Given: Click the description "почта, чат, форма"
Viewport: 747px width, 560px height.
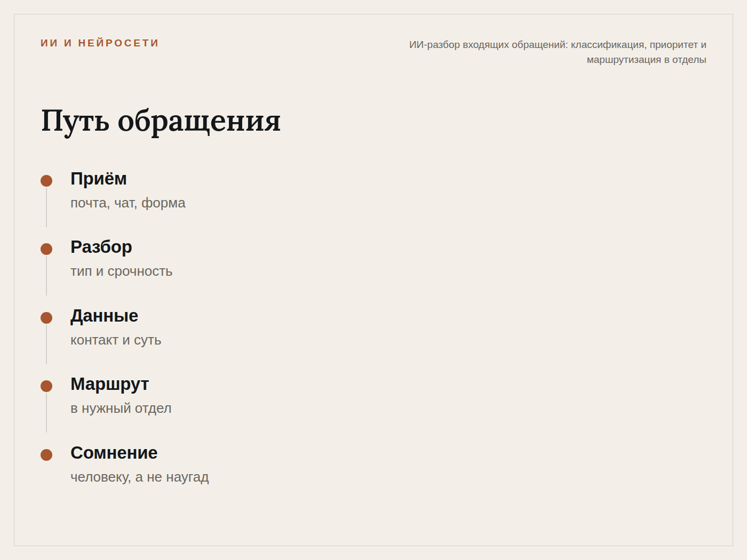Looking at the screenshot, I should 128,203.
